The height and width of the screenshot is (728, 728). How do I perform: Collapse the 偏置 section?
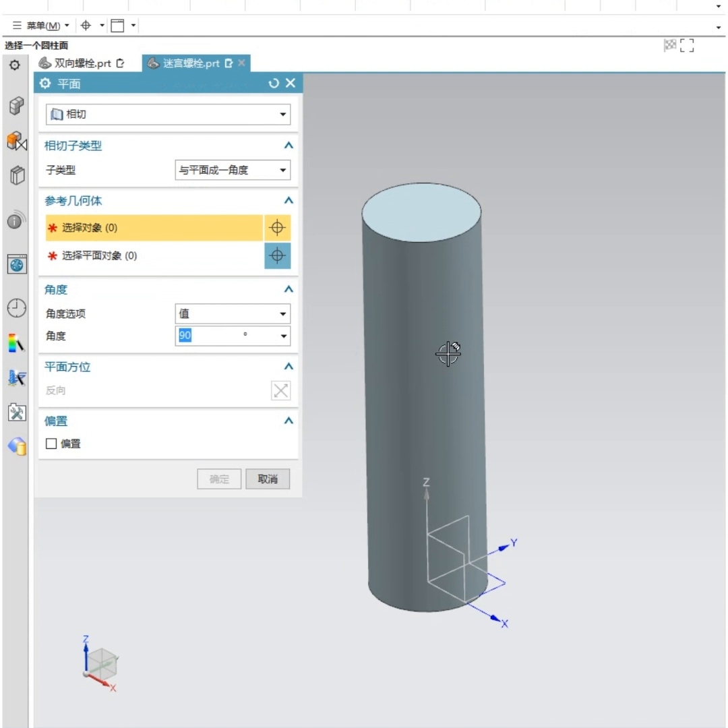pyautogui.click(x=289, y=421)
